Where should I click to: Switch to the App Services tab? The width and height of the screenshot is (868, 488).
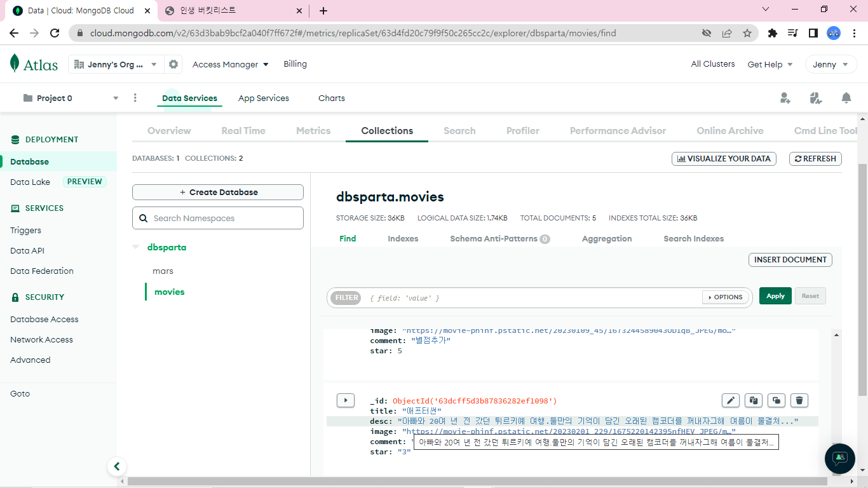[x=264, y=98]
